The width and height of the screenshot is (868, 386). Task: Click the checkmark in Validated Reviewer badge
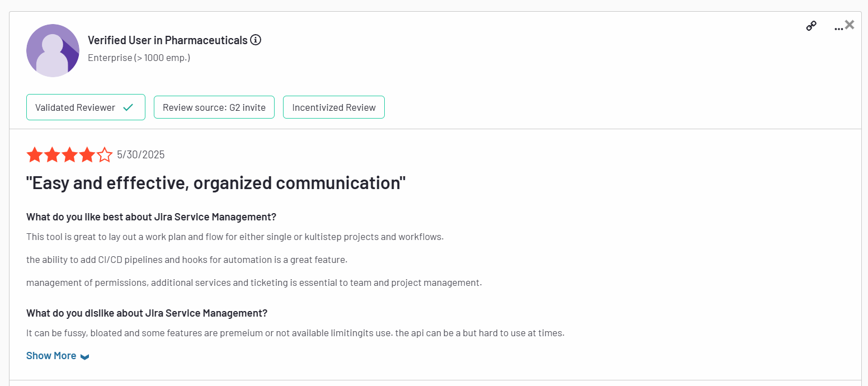(128, 107)
